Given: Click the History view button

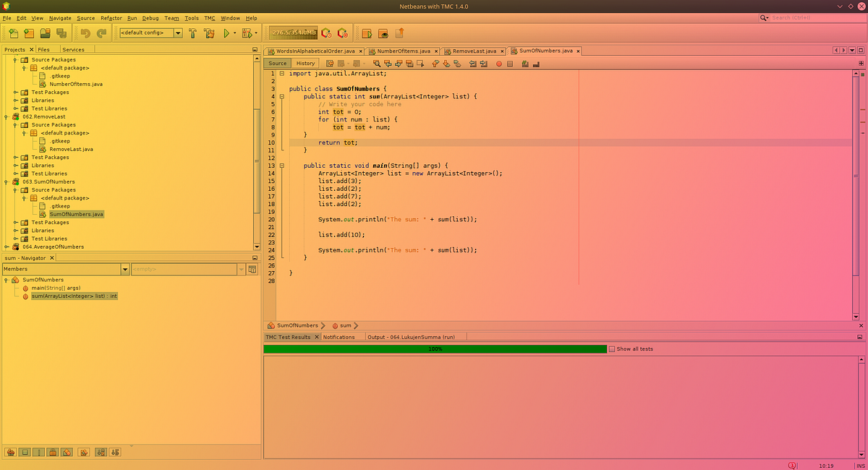Looking at the screenshot, I should (305, 64).
